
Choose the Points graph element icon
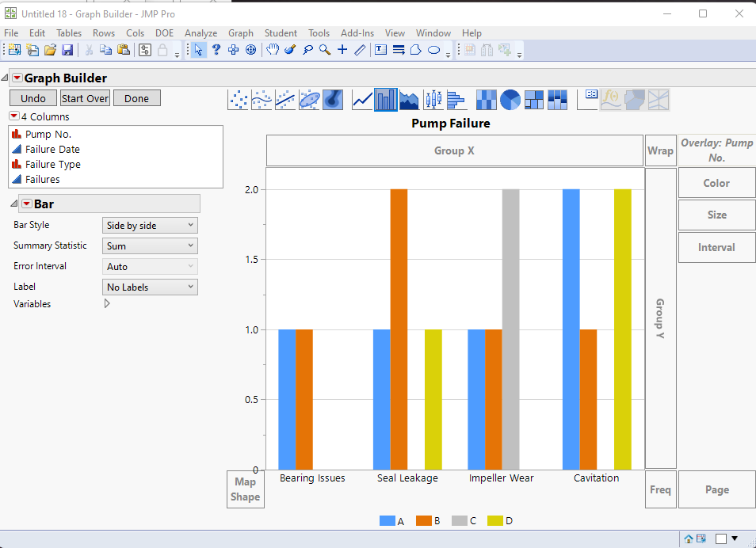click(x=238, y=100)
